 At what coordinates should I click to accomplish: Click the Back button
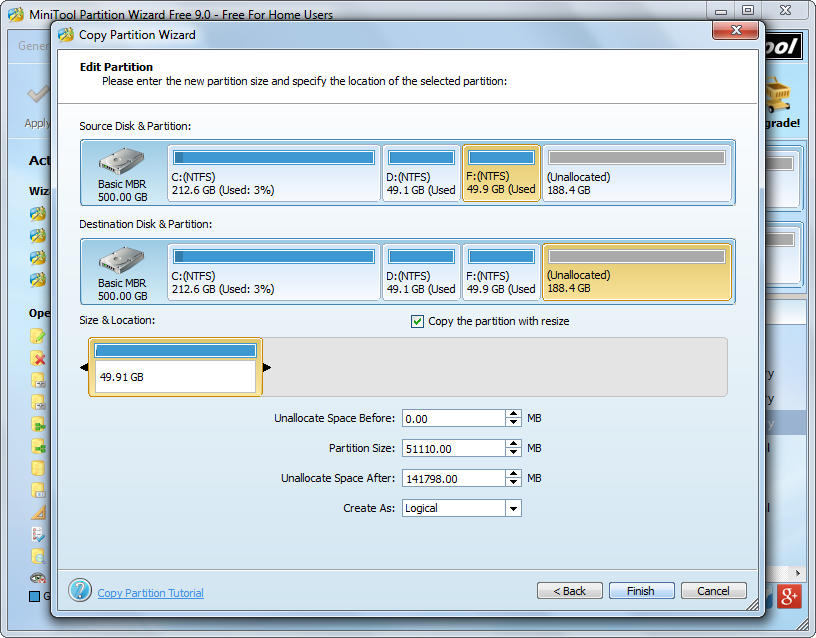tap(569, 591)
